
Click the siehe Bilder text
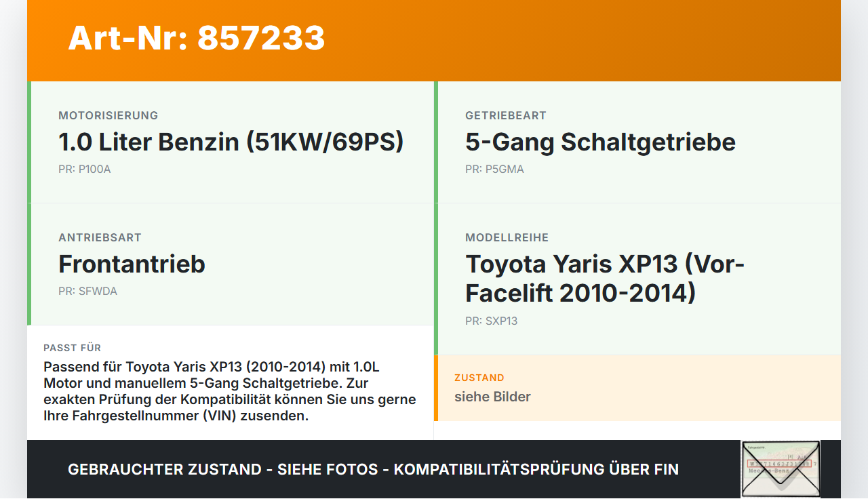click(493, 397)
